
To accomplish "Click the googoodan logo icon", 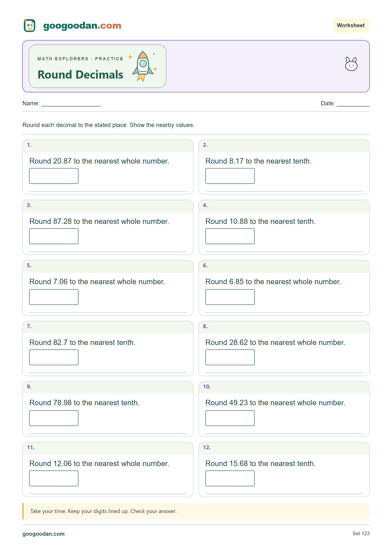I will click(x=29, y=25).
